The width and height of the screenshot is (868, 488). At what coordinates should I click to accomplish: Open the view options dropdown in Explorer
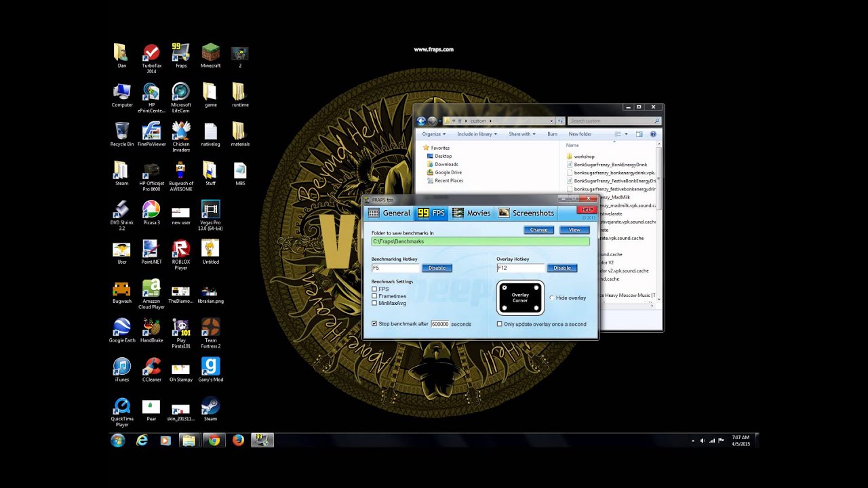point(626,134)
